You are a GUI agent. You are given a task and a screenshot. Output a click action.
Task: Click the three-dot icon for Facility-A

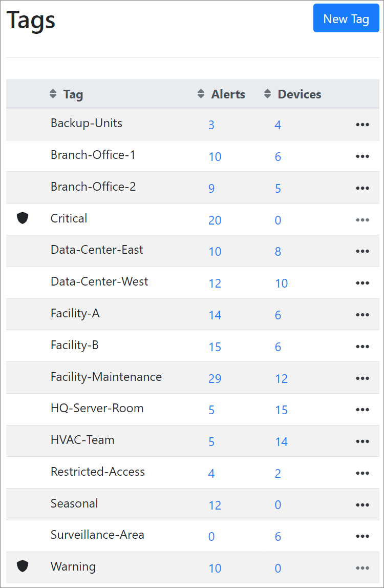362,314
